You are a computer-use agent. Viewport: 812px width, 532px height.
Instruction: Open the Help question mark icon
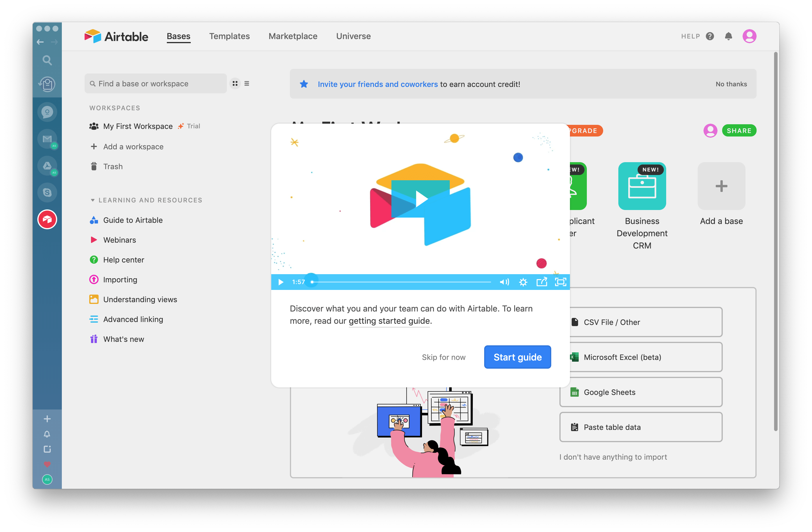click(x=710, y=36)
